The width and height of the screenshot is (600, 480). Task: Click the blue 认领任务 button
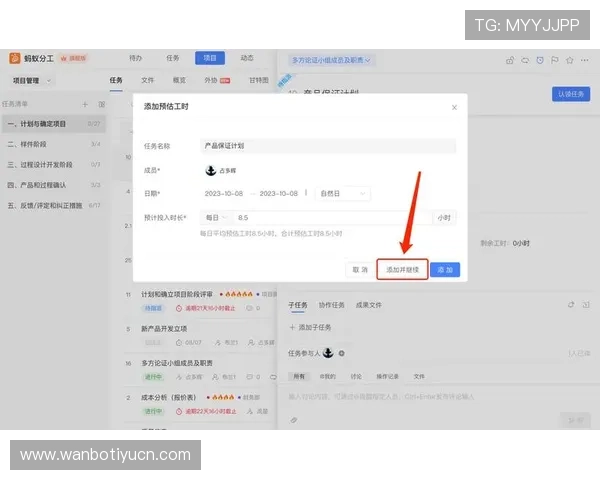[x=571, y=94]
